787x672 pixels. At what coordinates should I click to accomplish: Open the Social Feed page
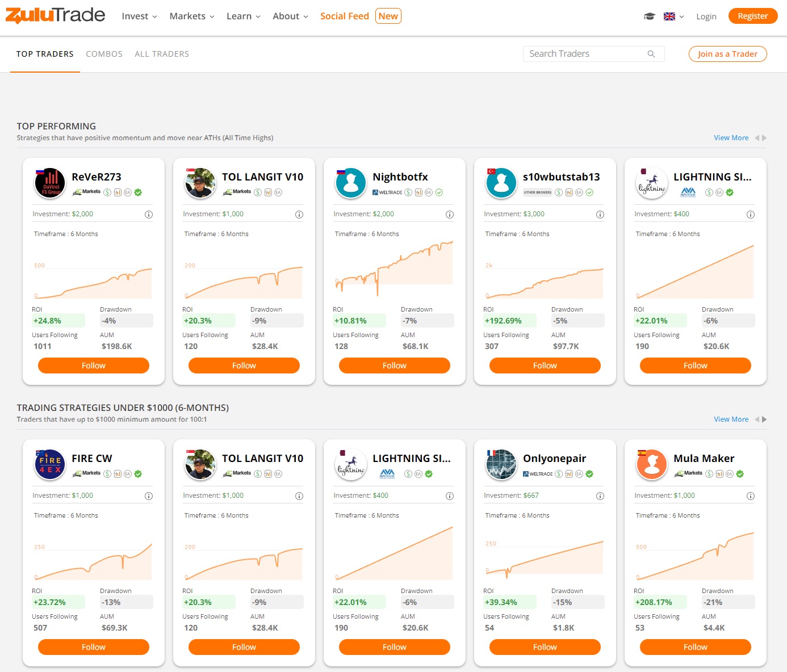pyautogui.click(x=345, y=16)
